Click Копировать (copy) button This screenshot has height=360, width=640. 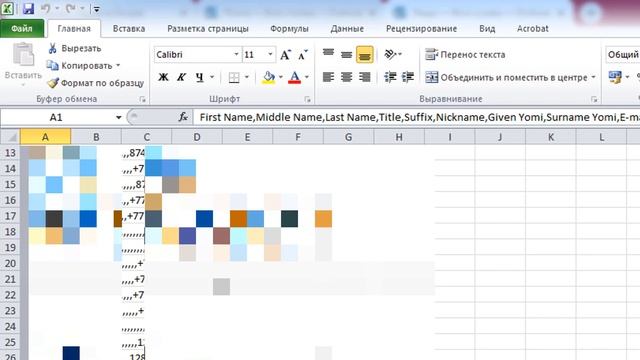tap(80, 66)
